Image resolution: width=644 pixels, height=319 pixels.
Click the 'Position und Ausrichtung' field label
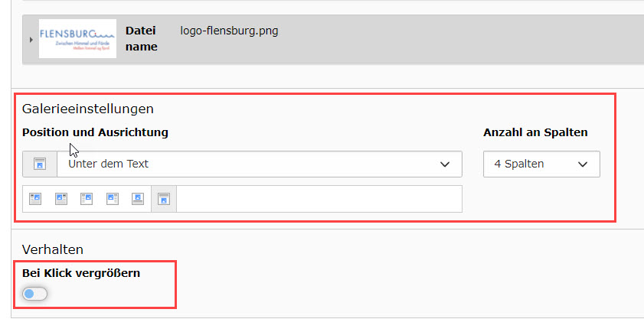coord(95,132)
